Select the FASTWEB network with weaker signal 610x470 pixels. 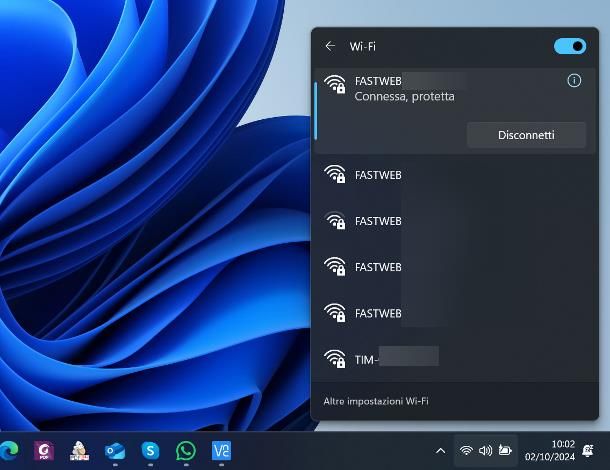click(455, 221)
